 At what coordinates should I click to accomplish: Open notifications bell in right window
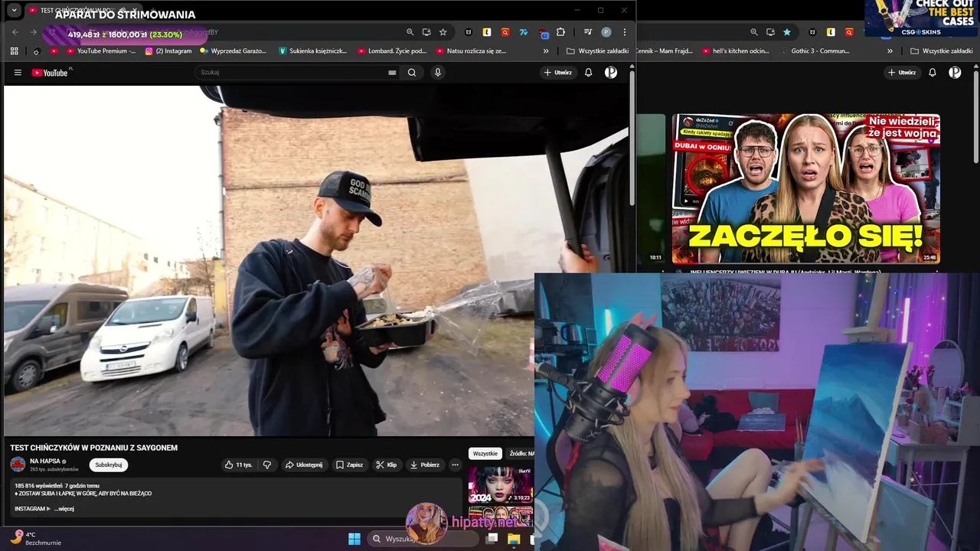932,73
